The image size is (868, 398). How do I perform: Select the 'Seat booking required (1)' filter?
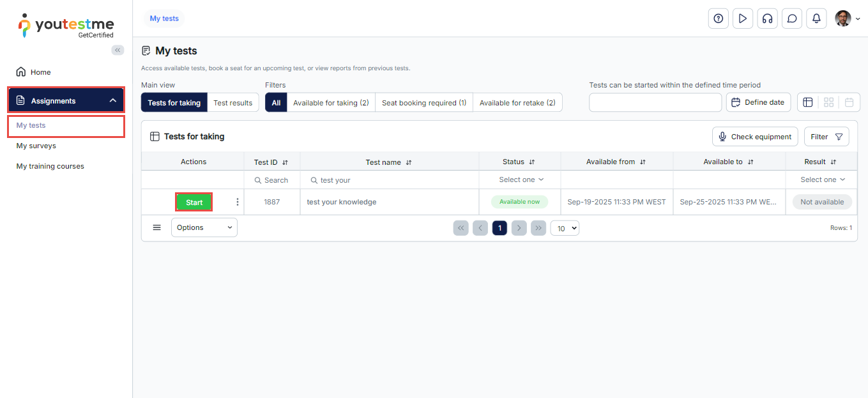(423, 103)
